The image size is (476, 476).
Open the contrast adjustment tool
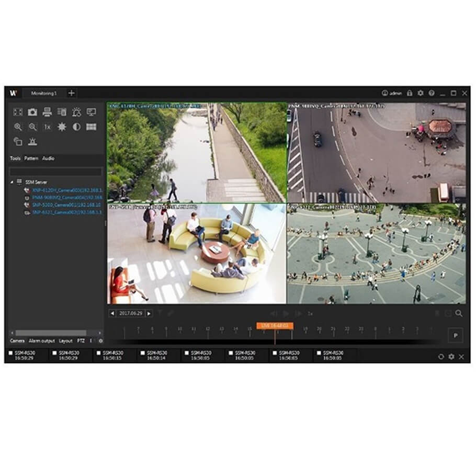(77, 127)
